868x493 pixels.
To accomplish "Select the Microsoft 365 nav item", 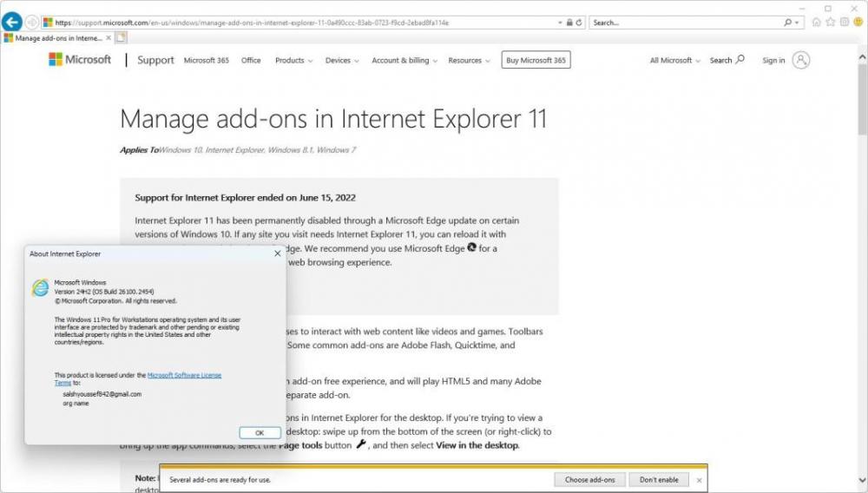I will [x=206, y=61].
